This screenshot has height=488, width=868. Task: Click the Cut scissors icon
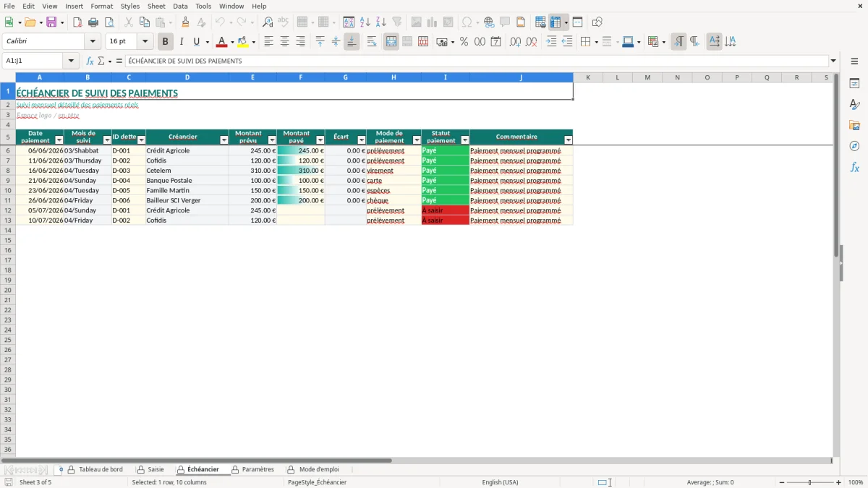pos(128,22)
